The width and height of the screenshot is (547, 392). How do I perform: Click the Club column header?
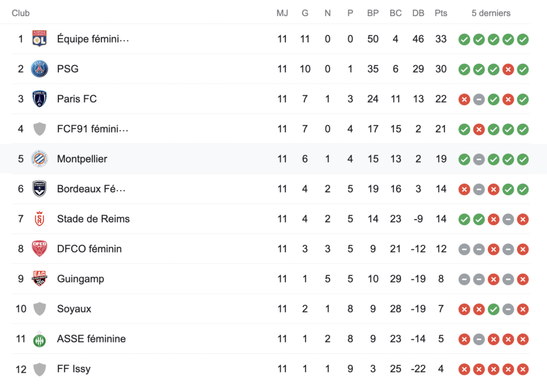coord(21,13)
